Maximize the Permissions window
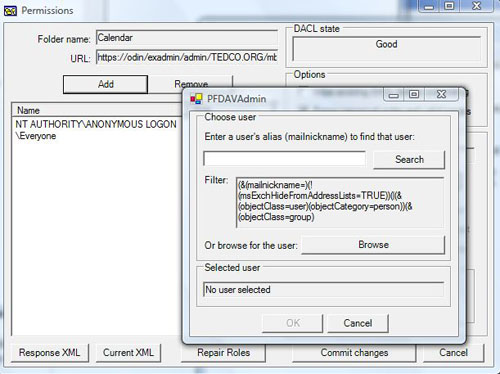 pyautogui.click(x=449, y=6)
